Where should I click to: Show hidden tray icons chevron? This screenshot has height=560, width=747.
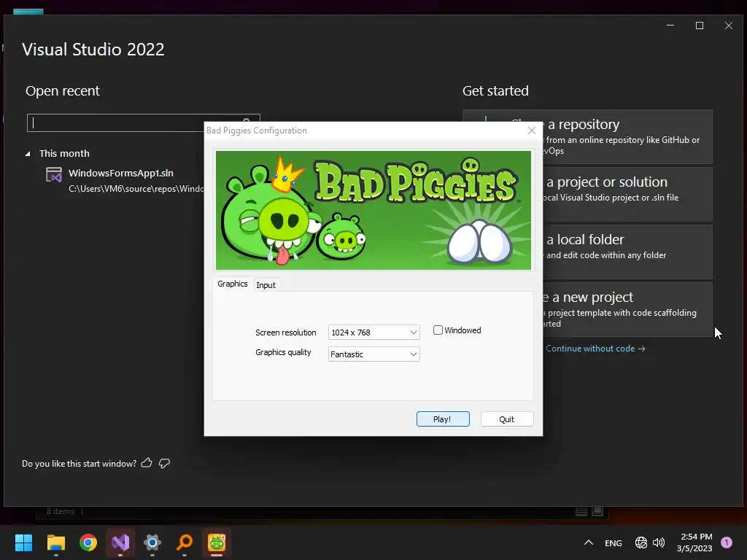(x=589, y=542)
